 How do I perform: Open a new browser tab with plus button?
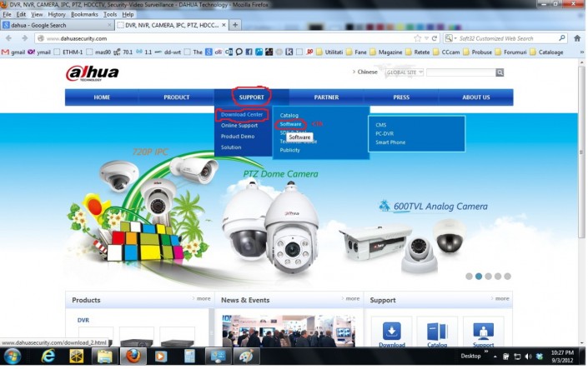point(235,25)
